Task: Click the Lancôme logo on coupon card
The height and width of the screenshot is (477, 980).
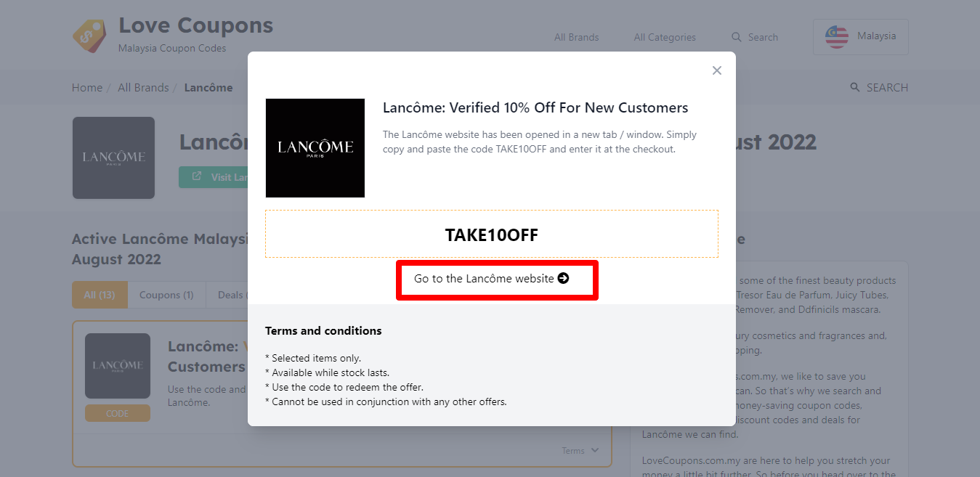Action: coord(118,365)
